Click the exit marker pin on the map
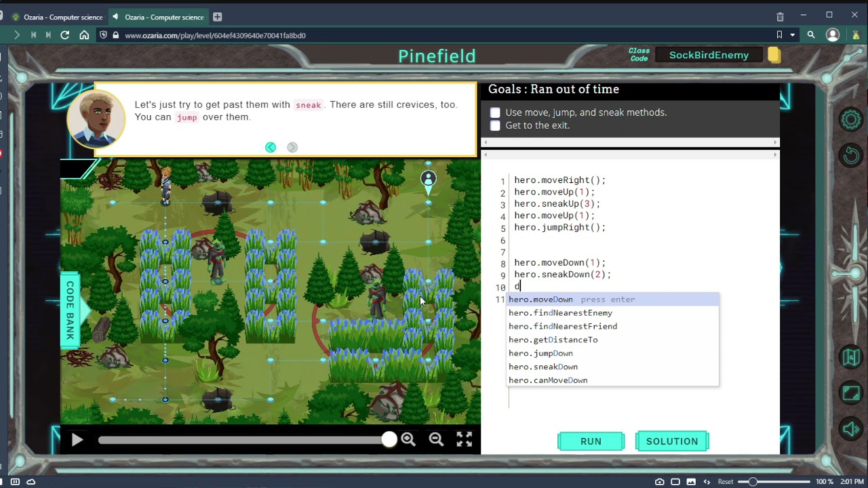This screenshot has width=868, height=488. [428, 181]
